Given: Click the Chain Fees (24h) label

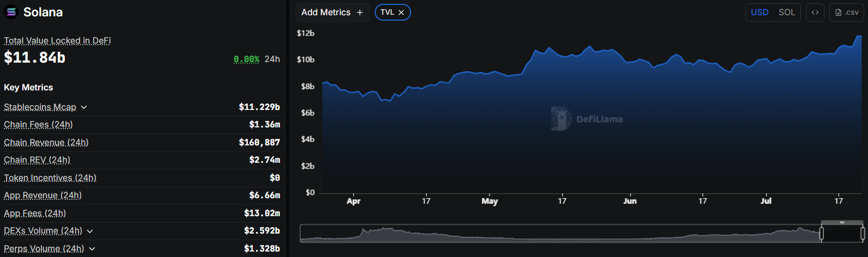Looking at the screenshot, I should point(38,125).
